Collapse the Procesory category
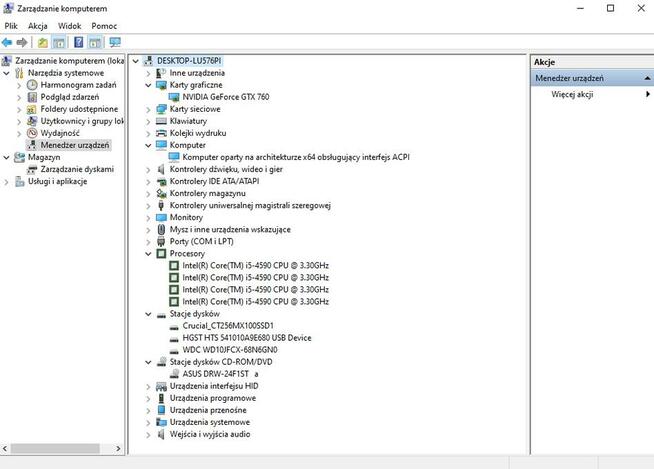Viewport: 654px width, 469px height. coord(148,254)
